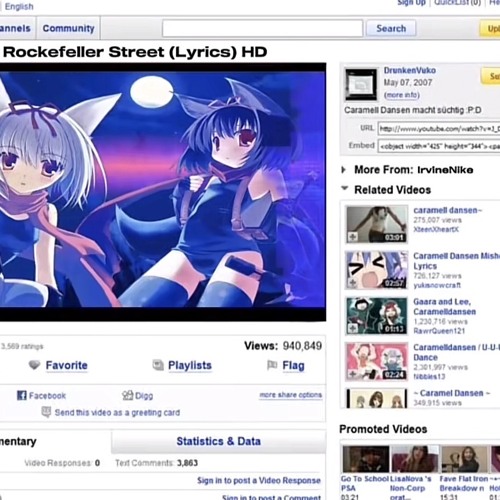This screenshot has width=500, height=500.
Task: Open LisaNova's Non-Corp promoted thumbnail
Action: [415, 459]
